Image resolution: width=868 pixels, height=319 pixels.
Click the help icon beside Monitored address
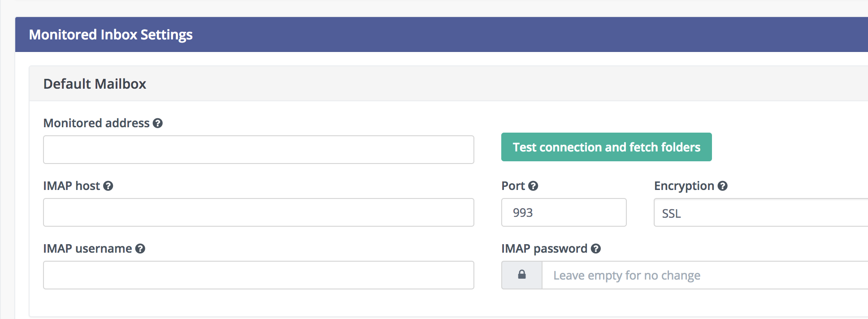tap(157, 123)
